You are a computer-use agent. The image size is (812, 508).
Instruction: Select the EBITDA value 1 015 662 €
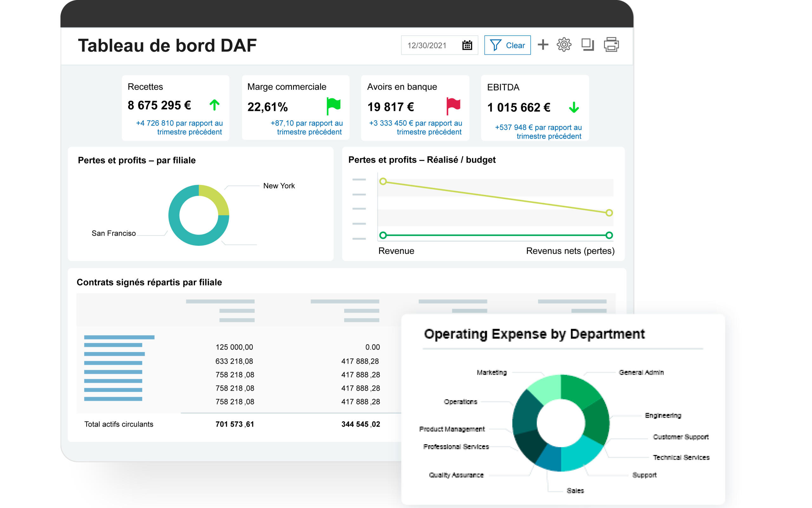tap(519, 108)
